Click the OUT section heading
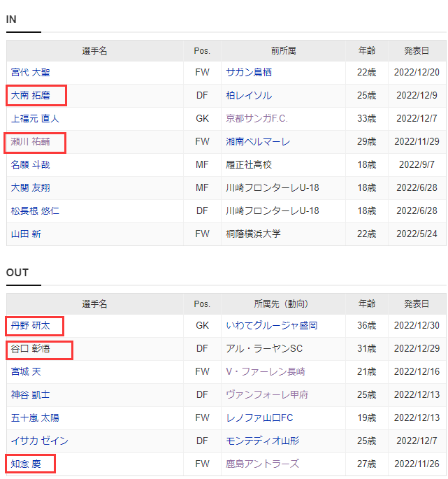The width and height of the screenshot is (448, 479). tap(17, 273)
